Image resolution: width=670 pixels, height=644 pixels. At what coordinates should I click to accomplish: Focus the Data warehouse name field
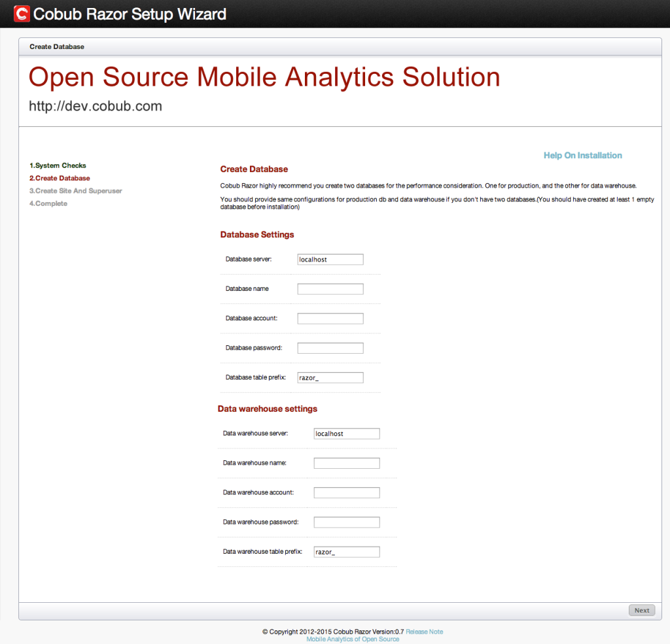point(347,463)
